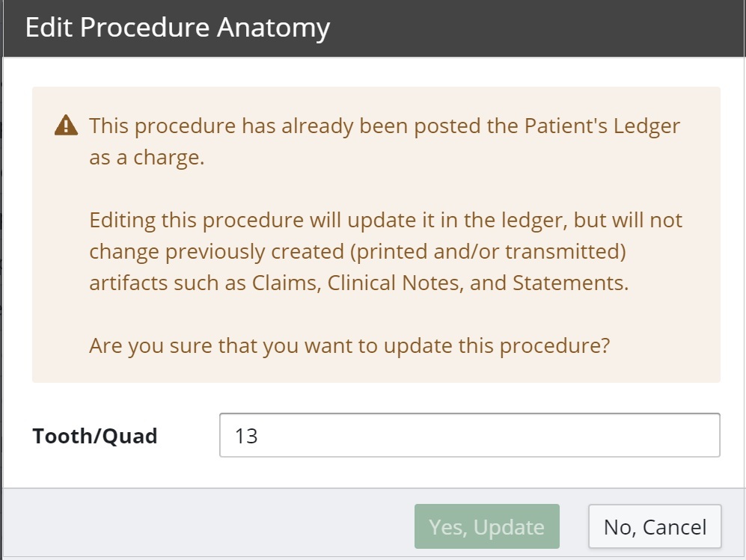Click the value 13 in Tooth/Quad field
This screenshot has height=560, width=746.
246,436
